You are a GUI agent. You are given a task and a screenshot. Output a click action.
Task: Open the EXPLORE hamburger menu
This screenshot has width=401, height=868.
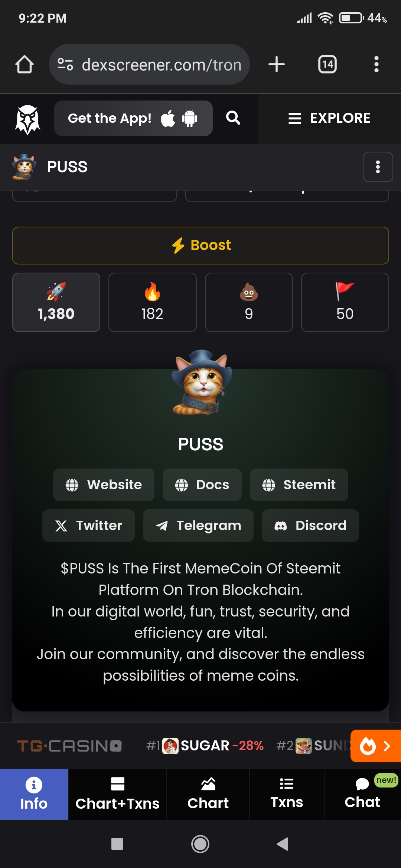click(x=329, y=118)
